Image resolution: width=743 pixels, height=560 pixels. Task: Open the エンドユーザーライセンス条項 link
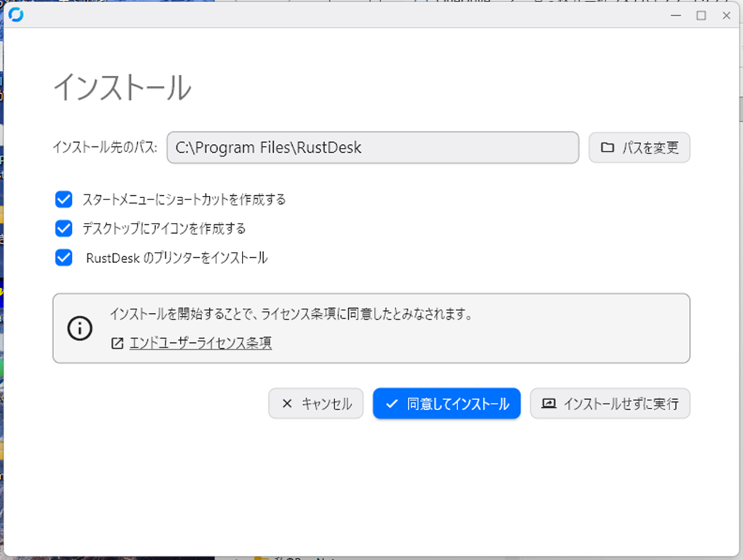click(200, 343)
